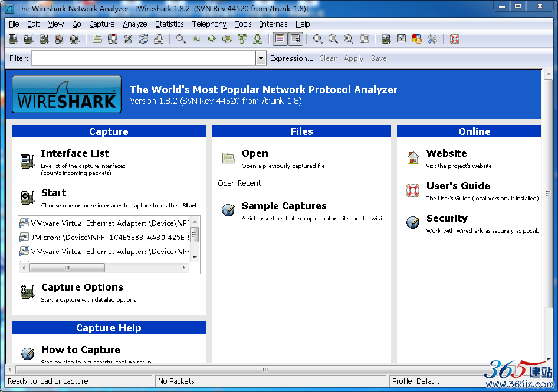Open the Capture menu

pos(102,24)
